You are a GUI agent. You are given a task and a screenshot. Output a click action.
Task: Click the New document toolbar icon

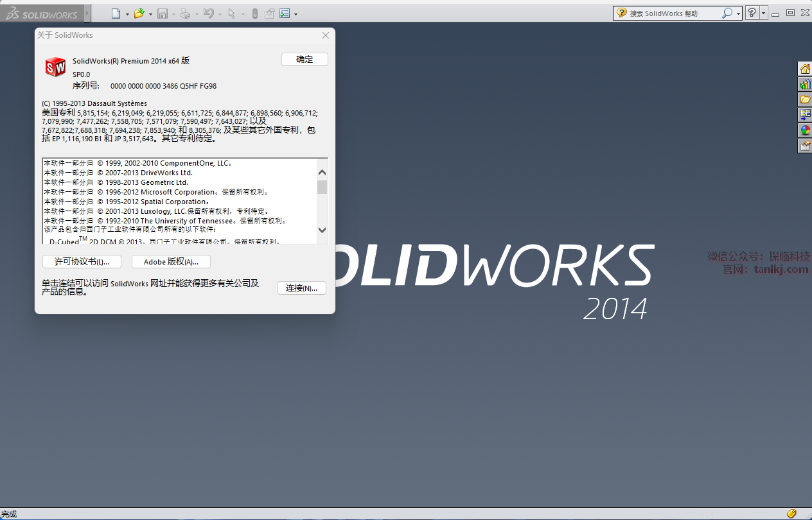point(116,13)
